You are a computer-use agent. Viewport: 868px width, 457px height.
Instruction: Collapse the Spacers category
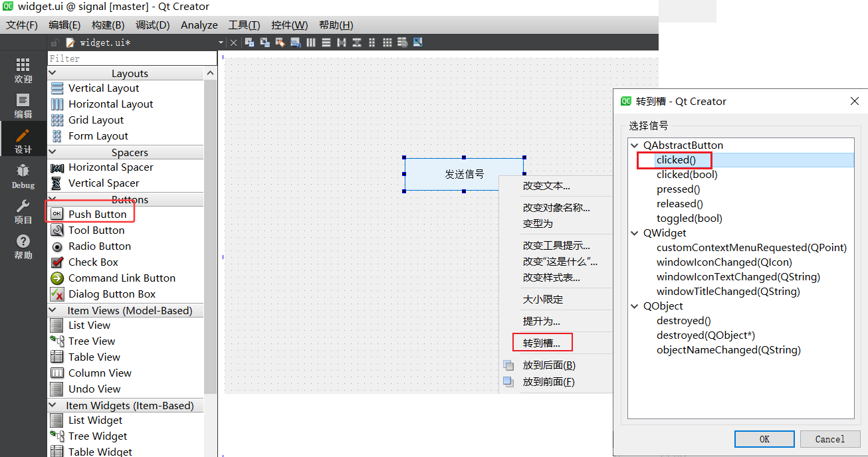coord(53,152)
